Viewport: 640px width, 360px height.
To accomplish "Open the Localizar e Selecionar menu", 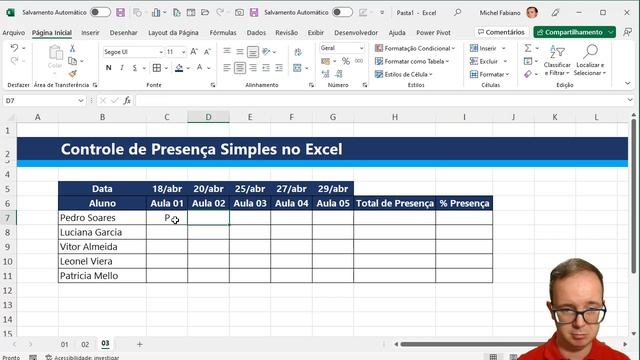I will 590,60.
